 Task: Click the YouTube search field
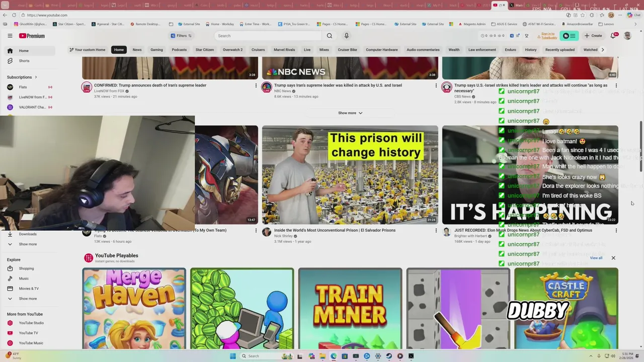[268, 36]
